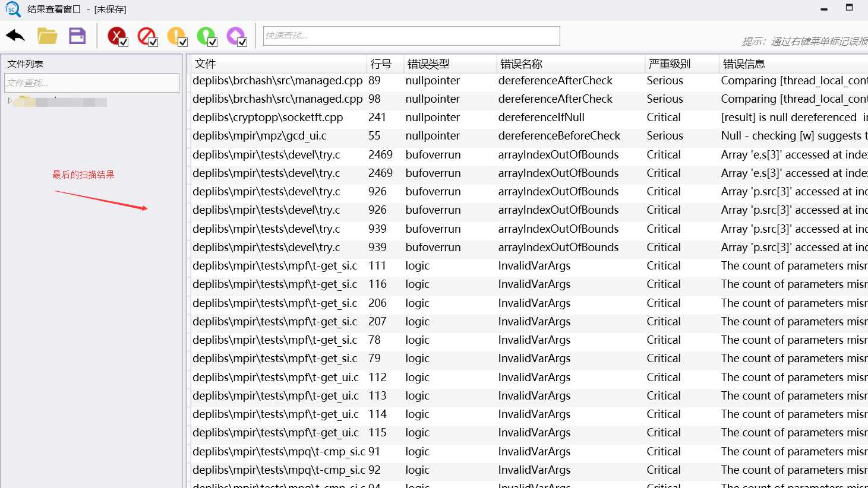Open a scan result file via folder icon
This screenshot has width=868, height=488.
coord(47,36)
